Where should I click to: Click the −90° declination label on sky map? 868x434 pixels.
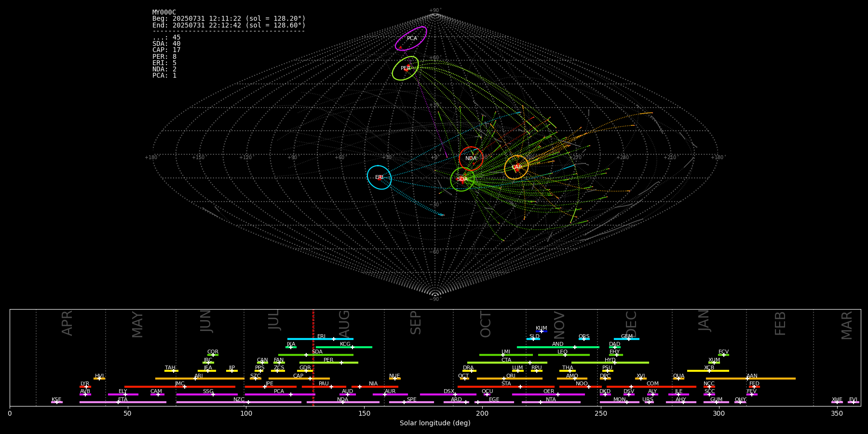pos(435,299)
